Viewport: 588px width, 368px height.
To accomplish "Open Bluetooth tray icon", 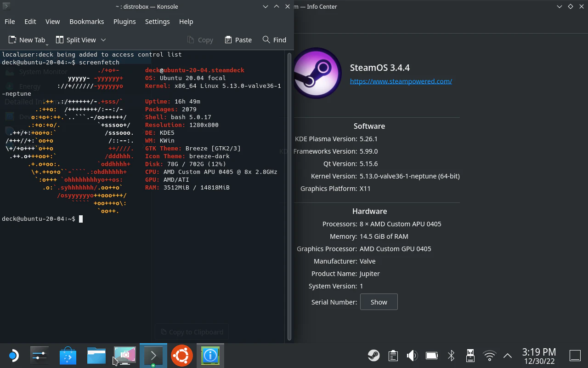I will (451, 356).
